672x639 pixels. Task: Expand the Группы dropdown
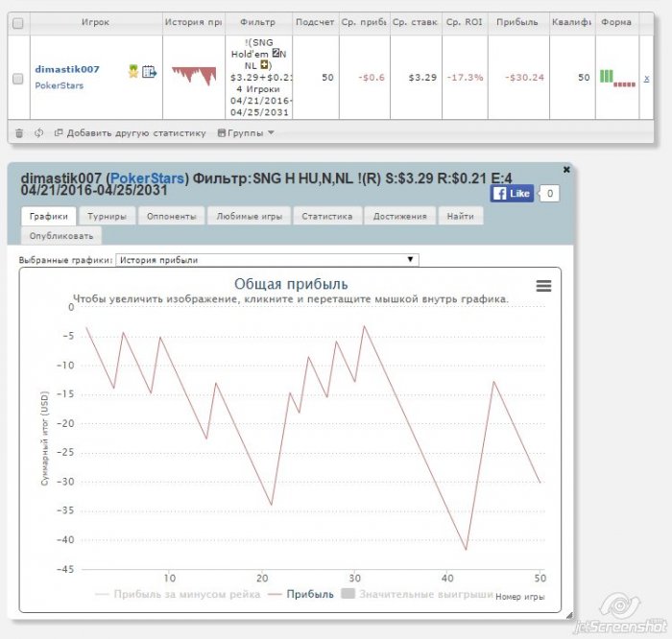coord(246,133)
